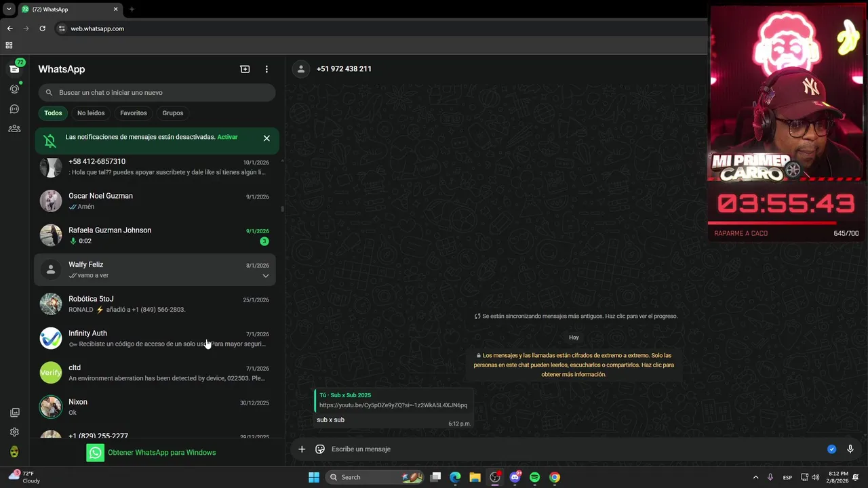868x488 pixels.
Task: Click the contact avatar in chat header
Action: tap(301, 69)
